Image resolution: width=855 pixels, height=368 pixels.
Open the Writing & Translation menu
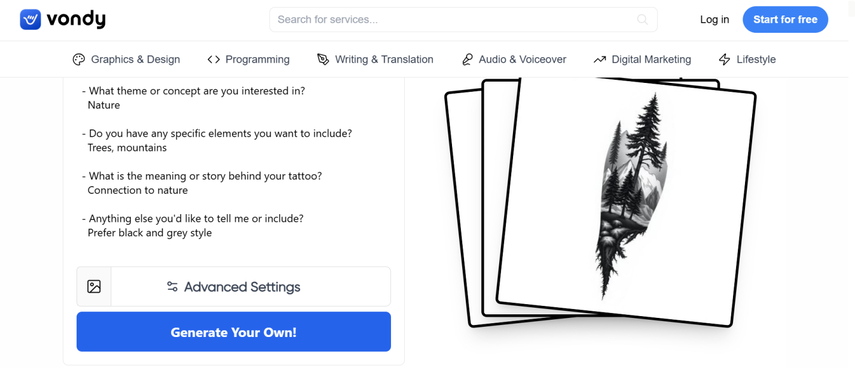click(x=375, y=59)
